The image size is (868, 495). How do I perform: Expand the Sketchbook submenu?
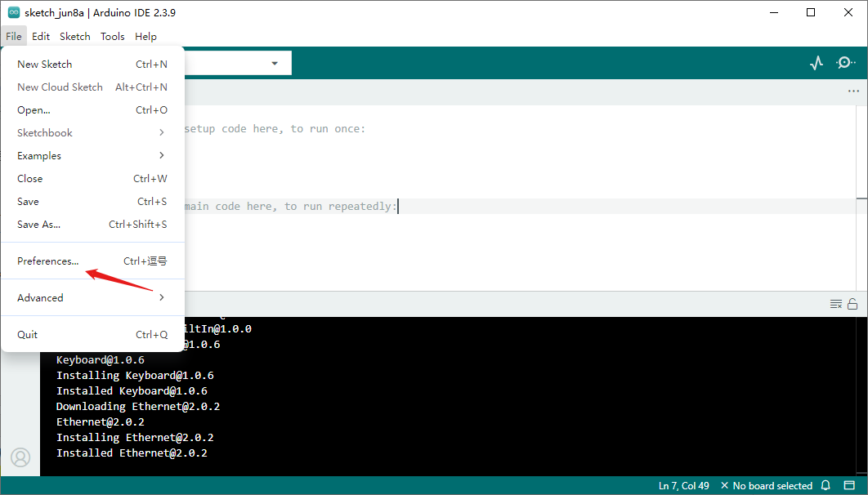92,133
